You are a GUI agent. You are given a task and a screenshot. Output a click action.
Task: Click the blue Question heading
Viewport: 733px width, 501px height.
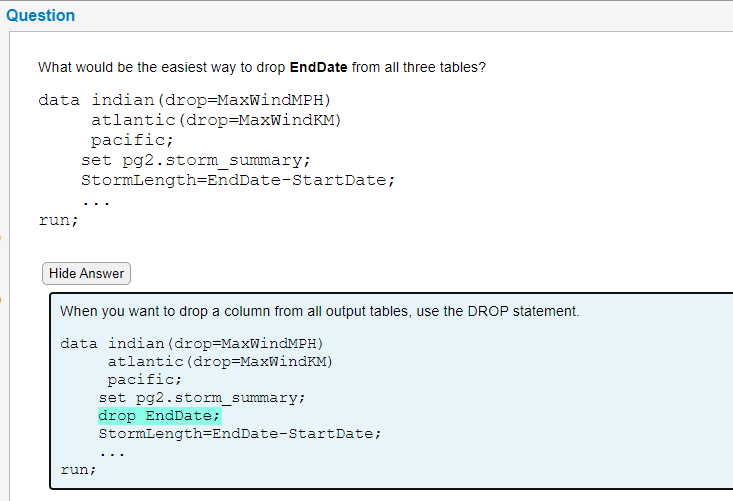[41, 15]
